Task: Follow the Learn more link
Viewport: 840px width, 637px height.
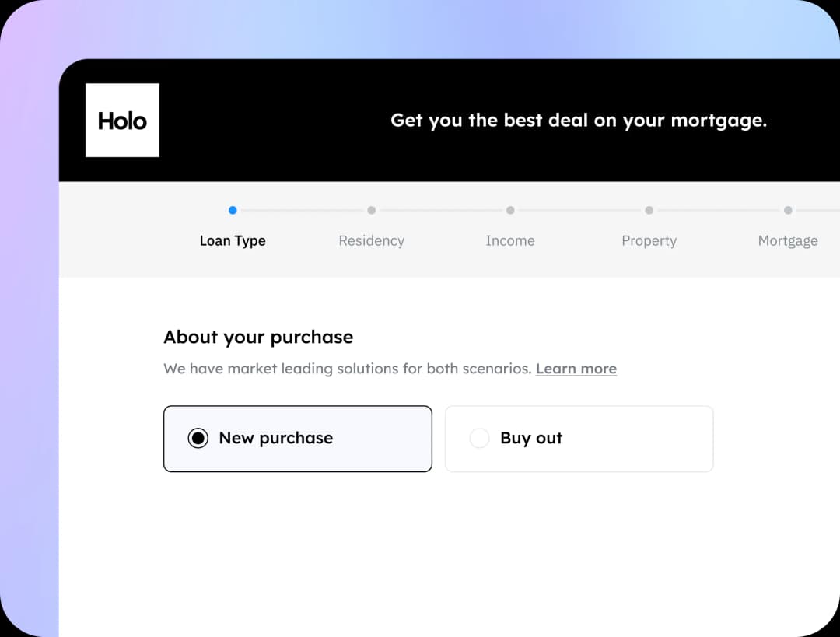Action: (x=576, y=369)
